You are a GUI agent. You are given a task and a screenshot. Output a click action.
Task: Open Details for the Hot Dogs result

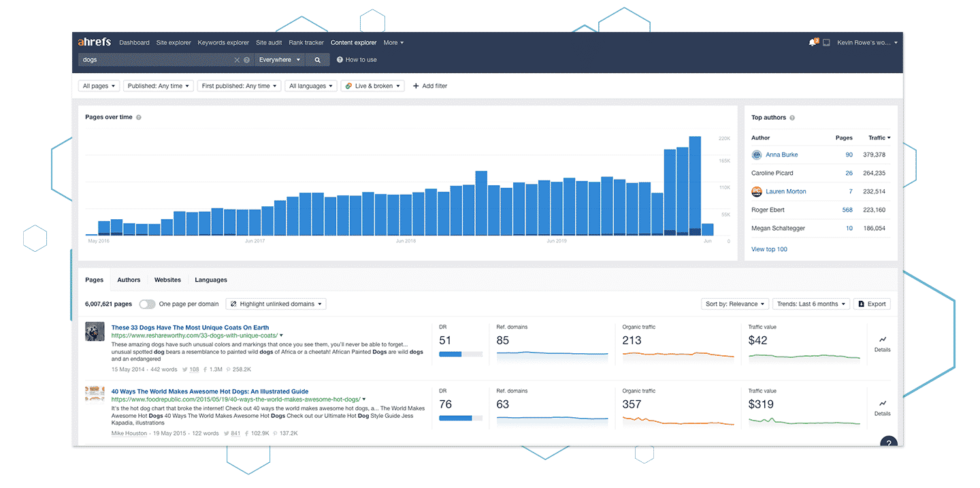882,408
